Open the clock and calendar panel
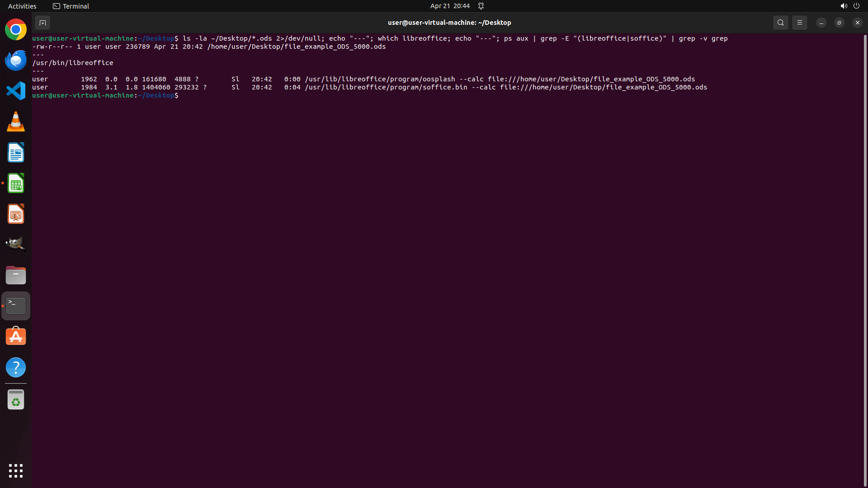The width and height of the screenshot is (868, 488). [449, 6]
